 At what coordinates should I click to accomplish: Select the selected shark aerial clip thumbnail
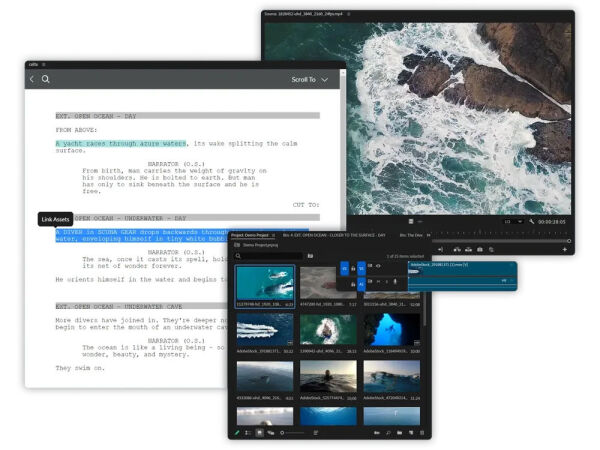(265, 283)
